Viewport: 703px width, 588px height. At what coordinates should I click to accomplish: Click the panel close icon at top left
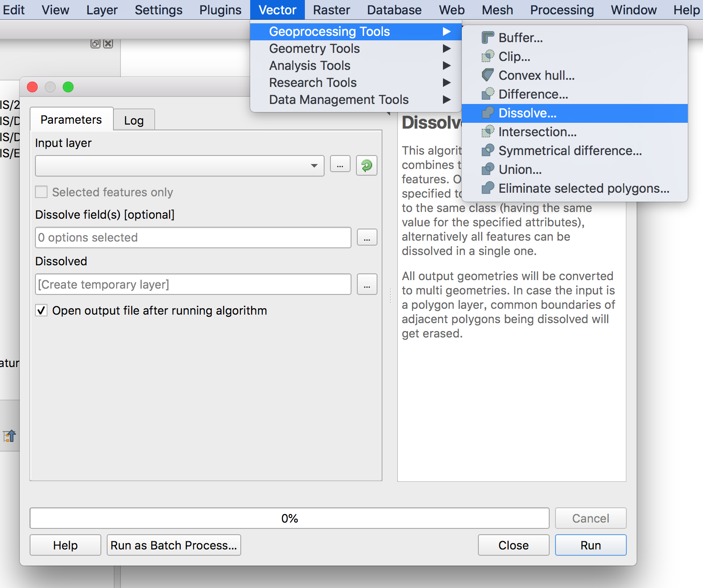pyautogui.click(x=108, y=43)
